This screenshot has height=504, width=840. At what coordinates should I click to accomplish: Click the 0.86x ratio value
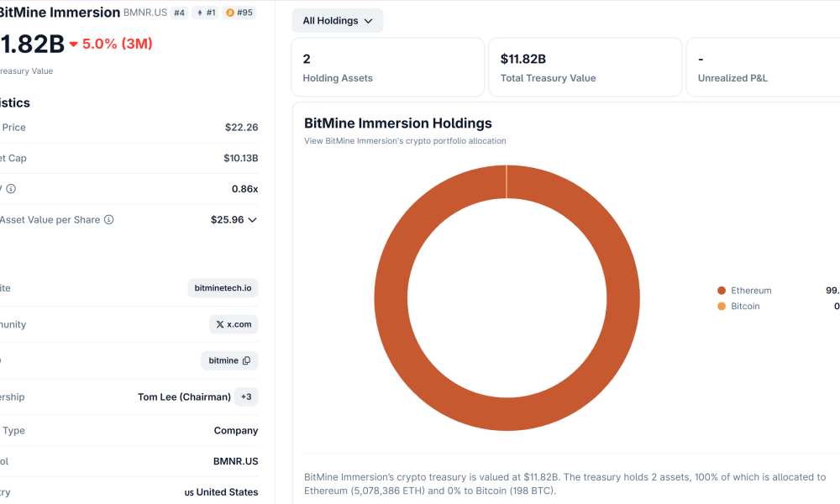click(244, 189)
